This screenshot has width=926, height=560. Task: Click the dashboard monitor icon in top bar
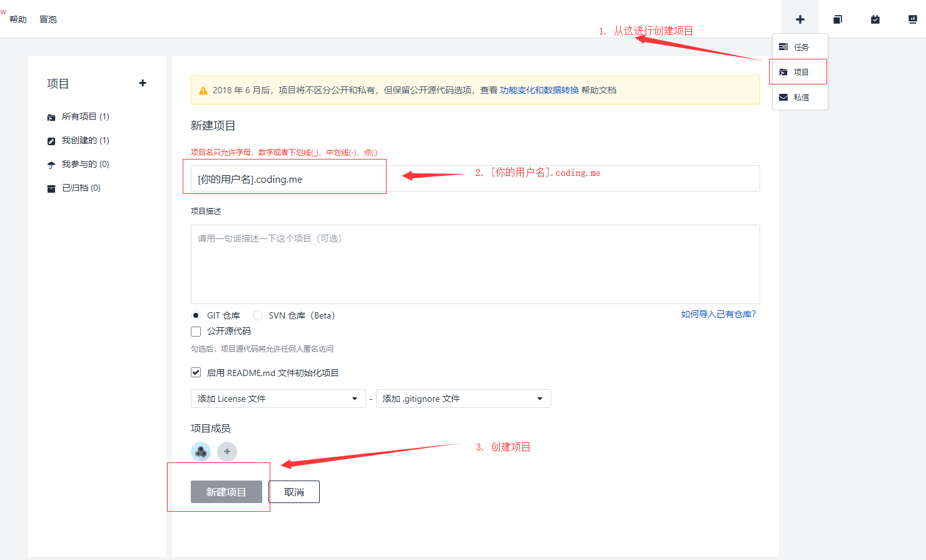912,18
